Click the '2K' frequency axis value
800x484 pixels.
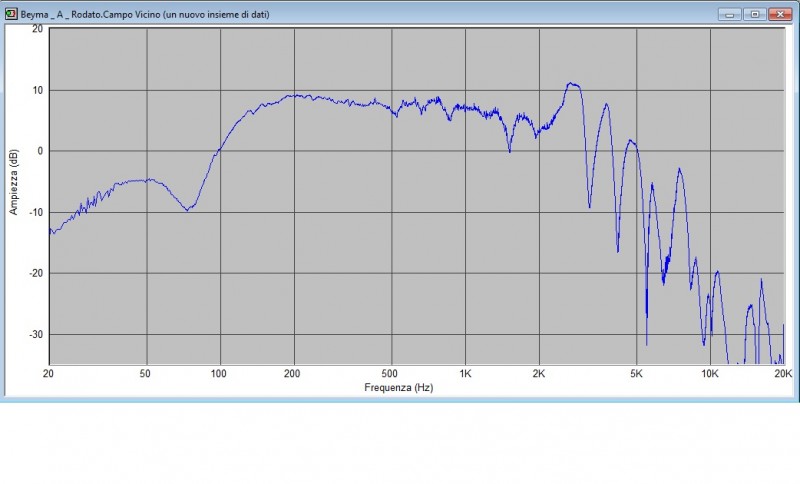point(539,374)
